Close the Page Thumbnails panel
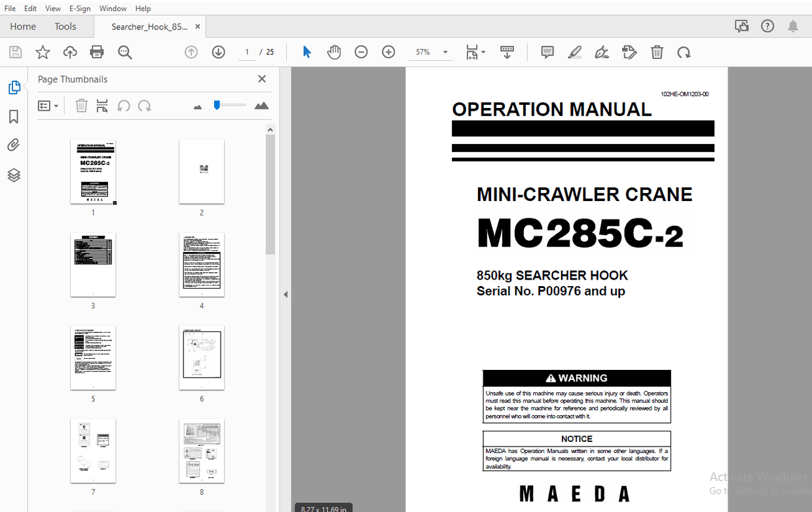The height and width of the screenshot is (512, 812). (261, 79)
